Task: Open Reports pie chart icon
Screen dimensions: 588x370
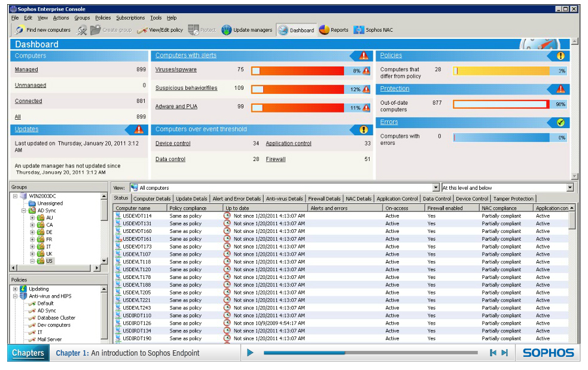Action: [324, 30]
